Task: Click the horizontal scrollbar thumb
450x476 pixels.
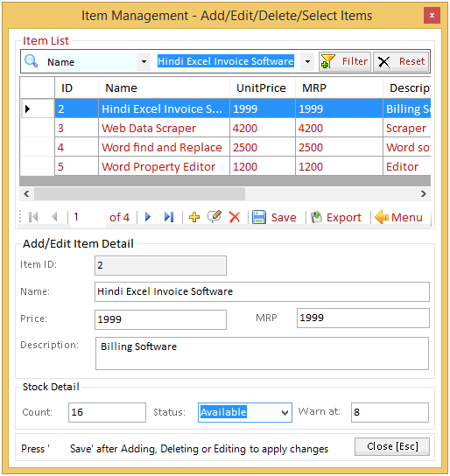Action: pos(139,193)
